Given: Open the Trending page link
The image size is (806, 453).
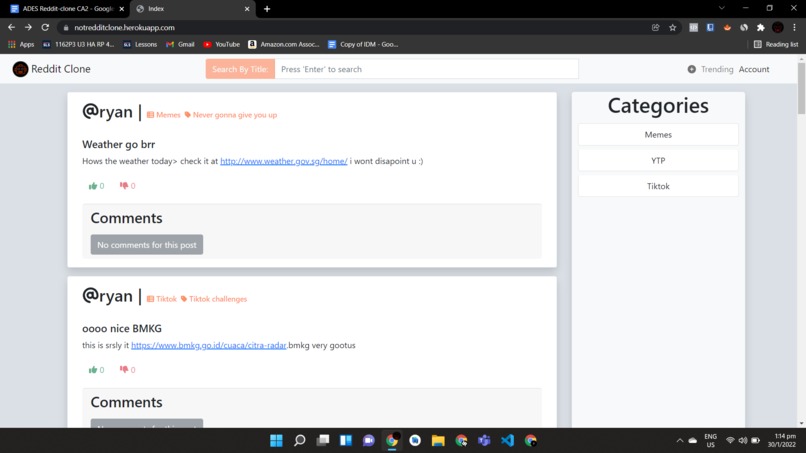Looking at the screenshot, I should (717, 69).
